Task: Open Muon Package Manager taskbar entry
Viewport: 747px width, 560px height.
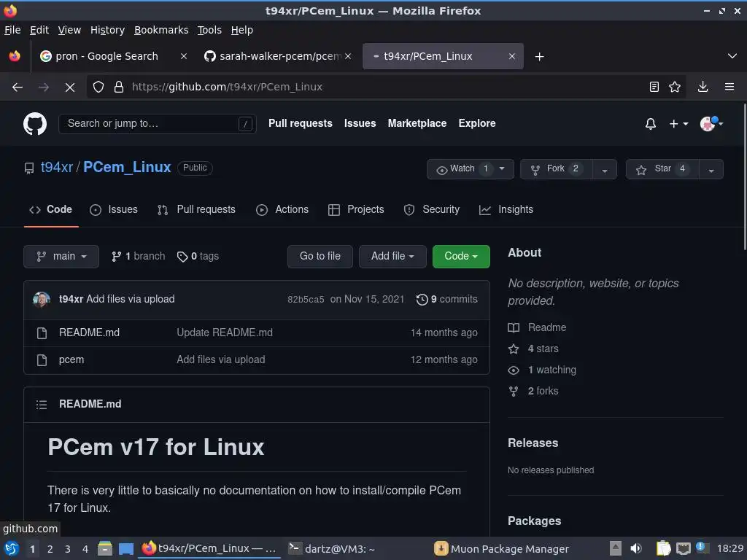Action: point(502,549)
